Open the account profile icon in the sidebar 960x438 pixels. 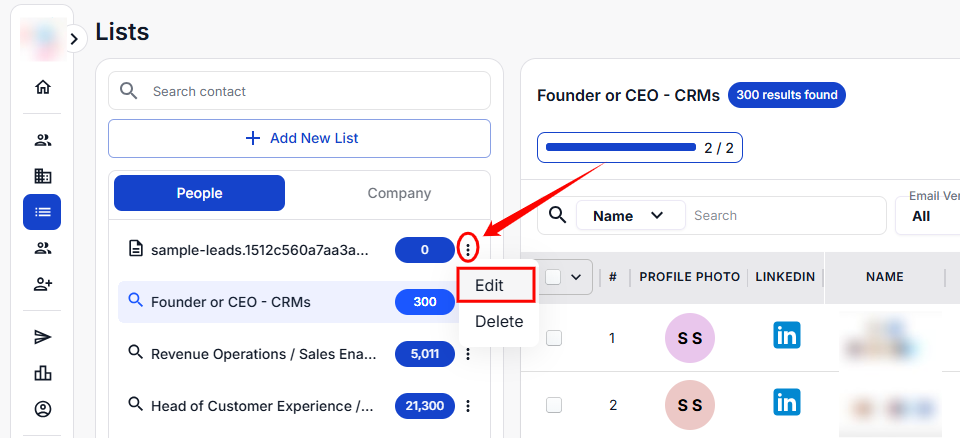pos(42,409)
